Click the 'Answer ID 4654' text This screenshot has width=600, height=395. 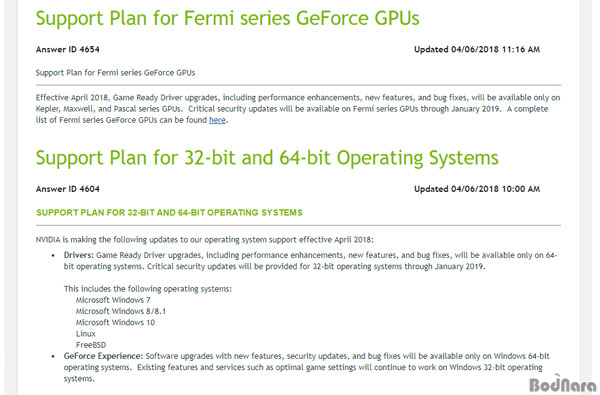68,49
